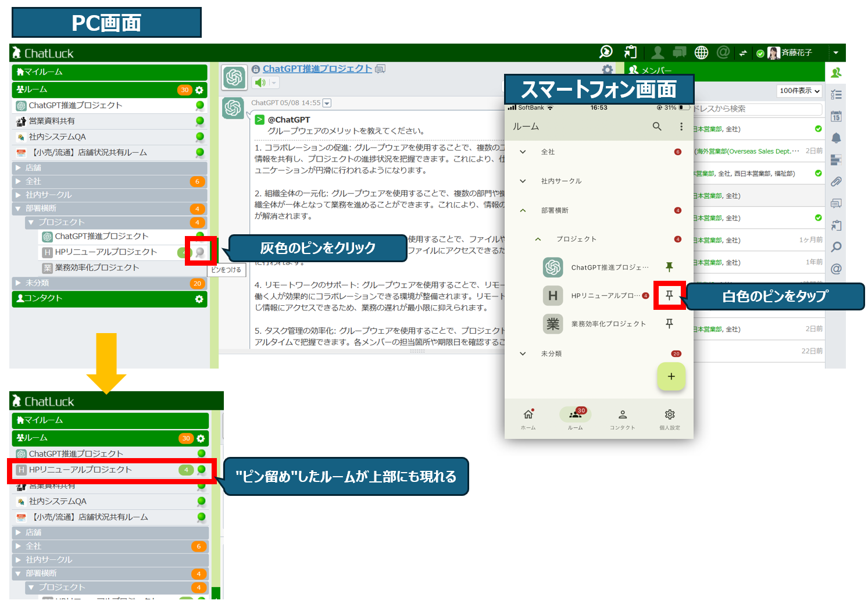
Task: Tap the white pin for HPリニューアルプロ… on phone
Action: (669, 295)
